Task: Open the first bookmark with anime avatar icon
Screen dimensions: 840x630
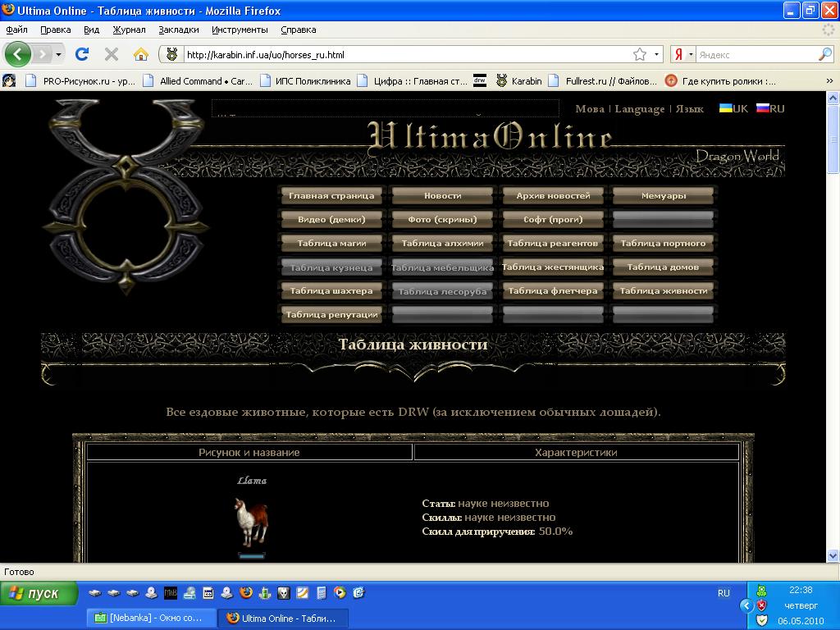Action: 9,81
